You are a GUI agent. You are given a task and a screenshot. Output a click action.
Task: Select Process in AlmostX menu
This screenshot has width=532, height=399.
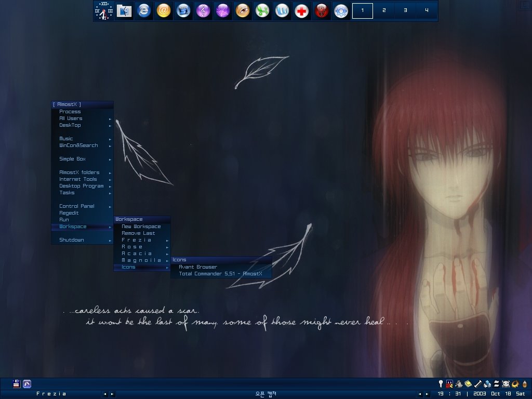click(x=83, y=112)
